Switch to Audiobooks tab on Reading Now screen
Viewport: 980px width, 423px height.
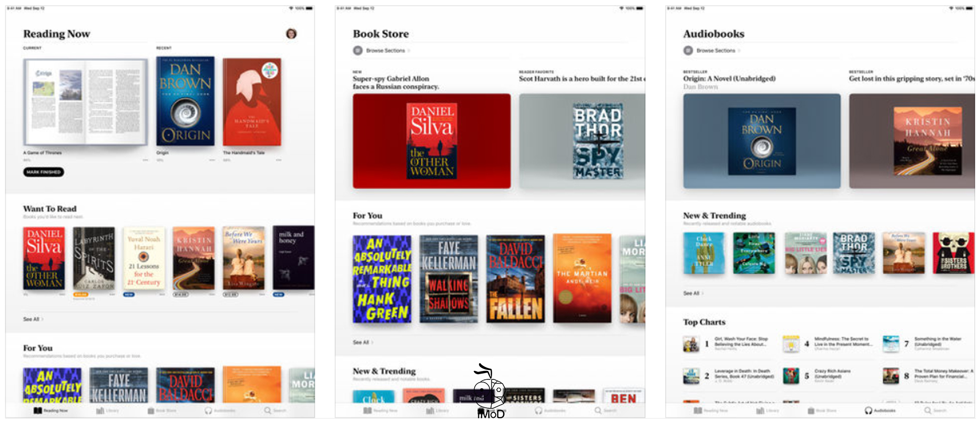(208, 410)
